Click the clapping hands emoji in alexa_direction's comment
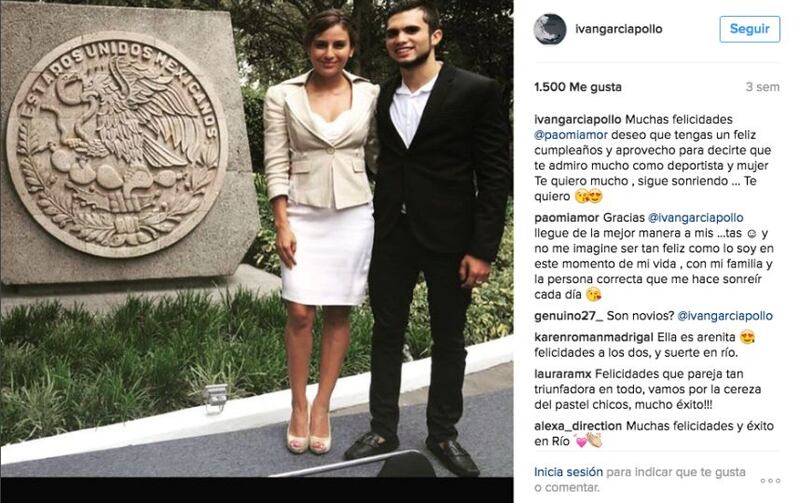Viewport: 800px width, 503px height. click(594, 440)
